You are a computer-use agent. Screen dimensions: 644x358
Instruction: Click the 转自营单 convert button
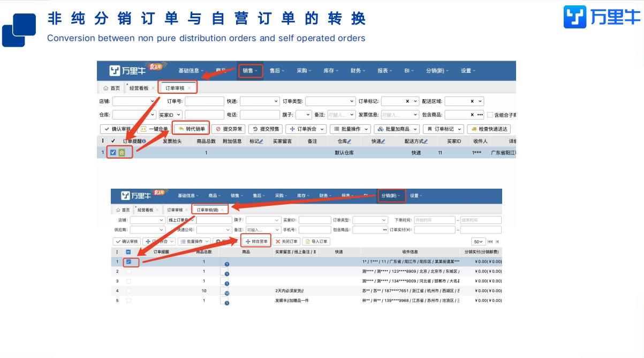click(x=256, y=241)
